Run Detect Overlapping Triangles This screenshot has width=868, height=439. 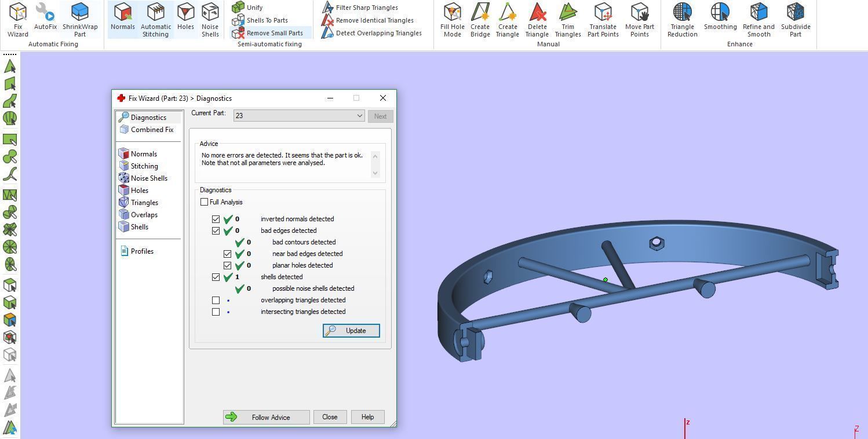point(371,33)
